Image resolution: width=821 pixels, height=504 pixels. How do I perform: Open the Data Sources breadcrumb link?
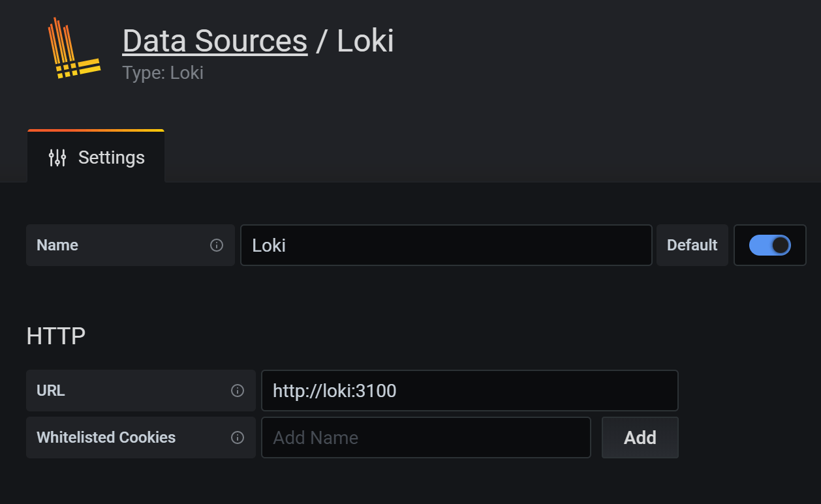[x=215, y=40]
